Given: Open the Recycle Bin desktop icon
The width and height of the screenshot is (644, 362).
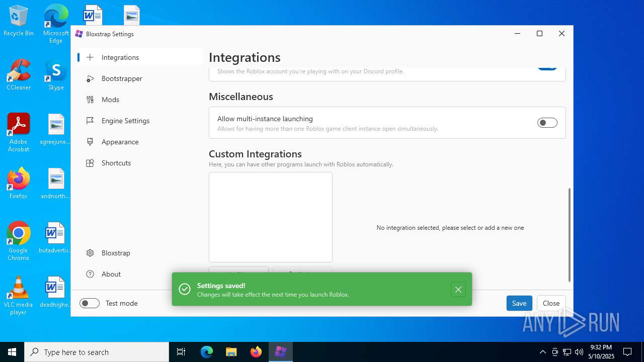Looking at the screenshot, I should pyautogui.click(x=19, y=21).
